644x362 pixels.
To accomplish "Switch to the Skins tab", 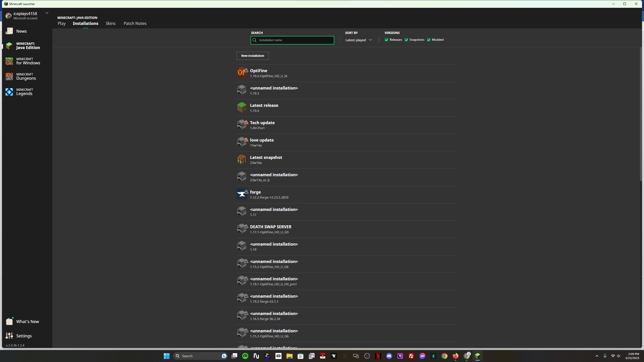I will 110,23.
